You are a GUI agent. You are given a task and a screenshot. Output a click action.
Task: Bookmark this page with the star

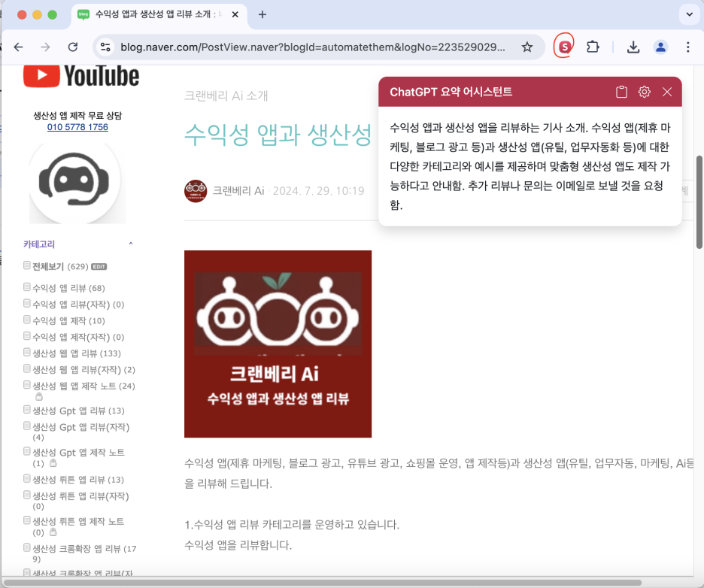[527, 47]
